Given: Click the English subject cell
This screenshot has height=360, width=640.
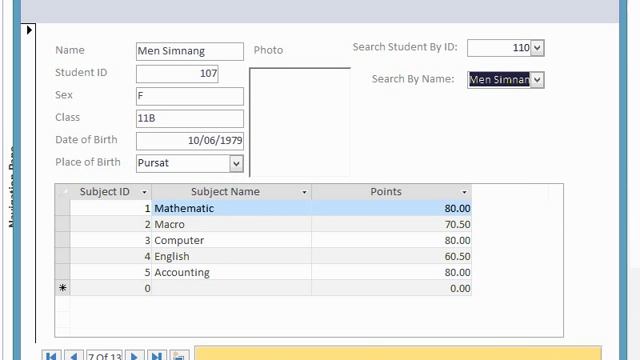Looking at the screenshot, I should click(231, 256).
